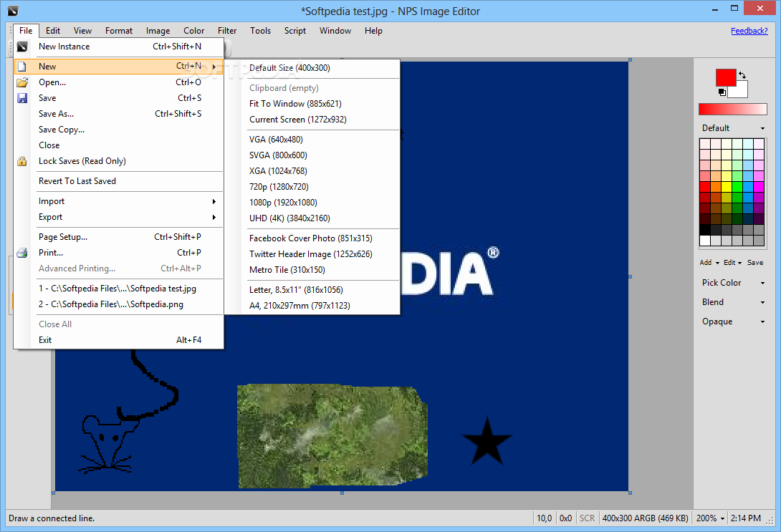Click the folder icon beside Open
Viewport: 781px width, 532px height.
point(22,82)
